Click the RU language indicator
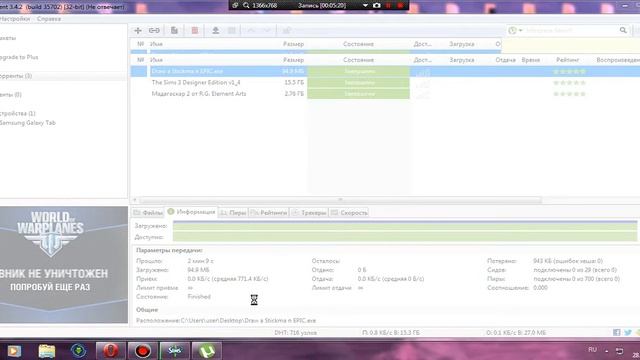Image resolution: width=640 pixels, height=360 pixels. (x=593, y=350)
